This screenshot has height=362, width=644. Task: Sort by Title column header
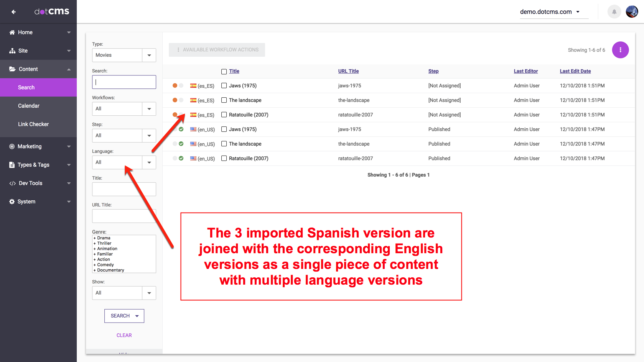point(234,71)
